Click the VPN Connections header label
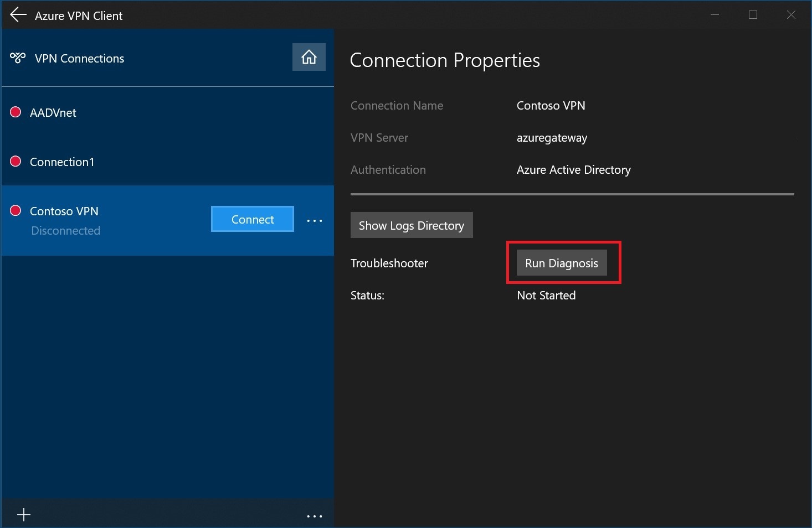Screen dimensions: 812x528 point(79,59)
